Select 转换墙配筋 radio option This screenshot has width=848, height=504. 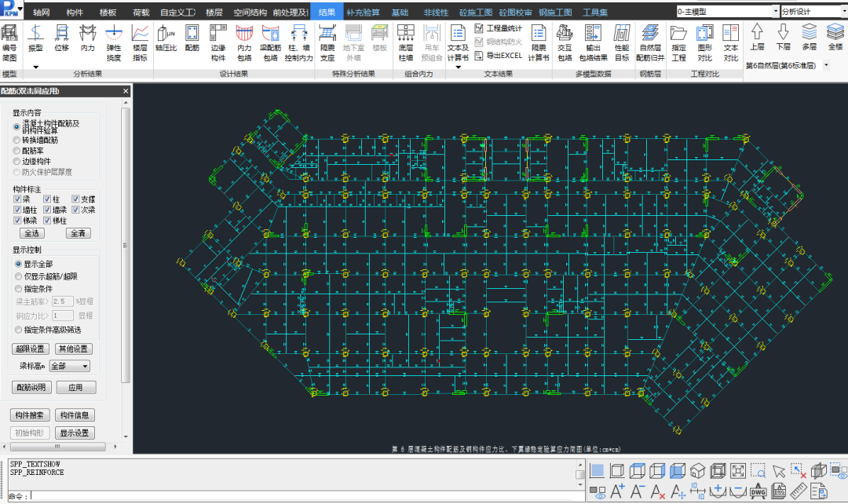point(16,140)
